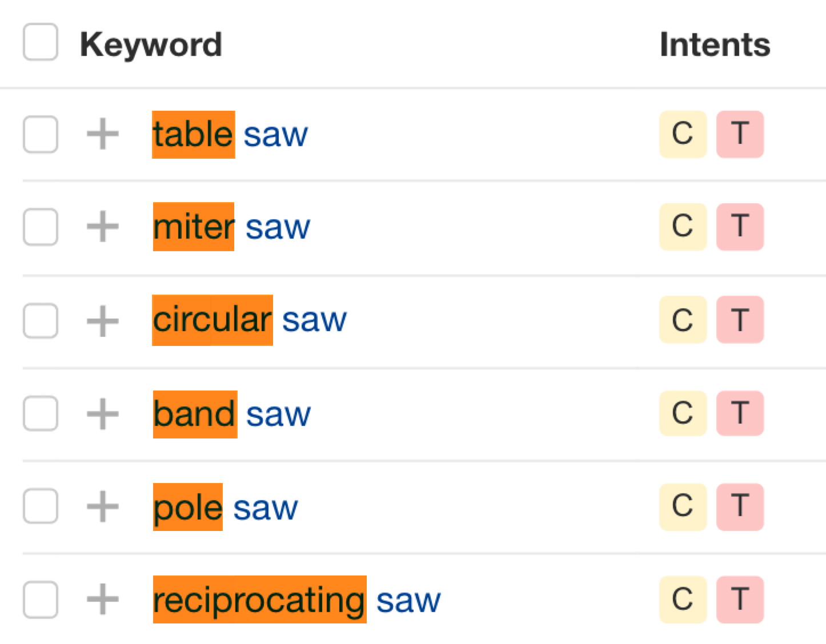Click the C intent badge for pole saw
Viewport: 826px width, 644px height.
coord(683,506)
